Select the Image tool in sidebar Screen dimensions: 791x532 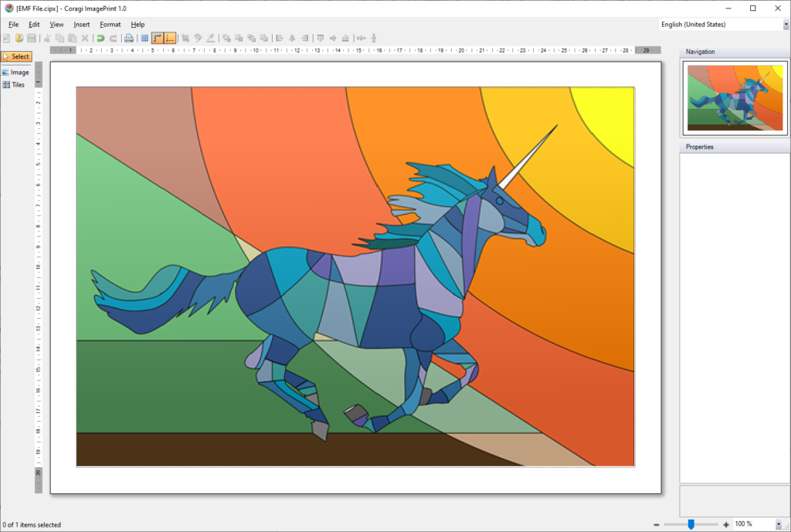(x=15, y=73)
